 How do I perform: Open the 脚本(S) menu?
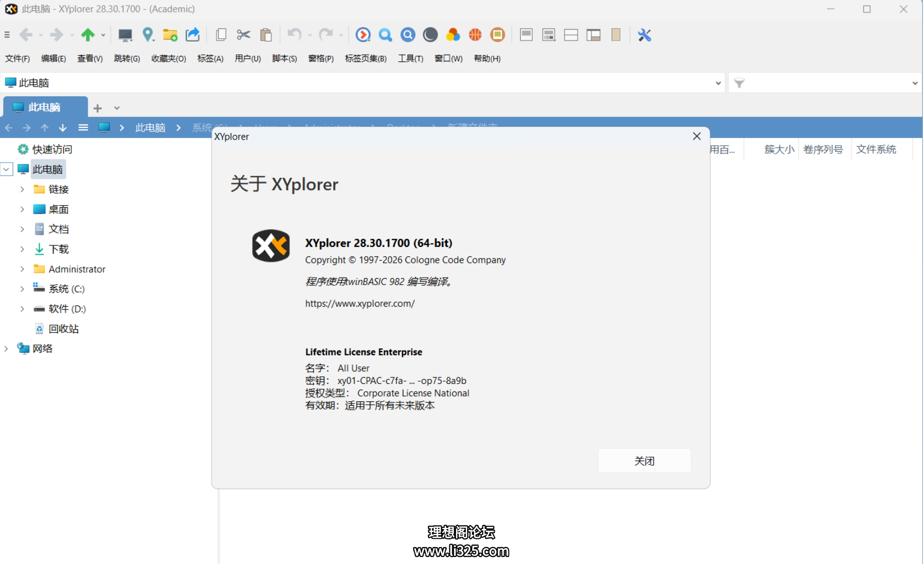tap(284, 59)
